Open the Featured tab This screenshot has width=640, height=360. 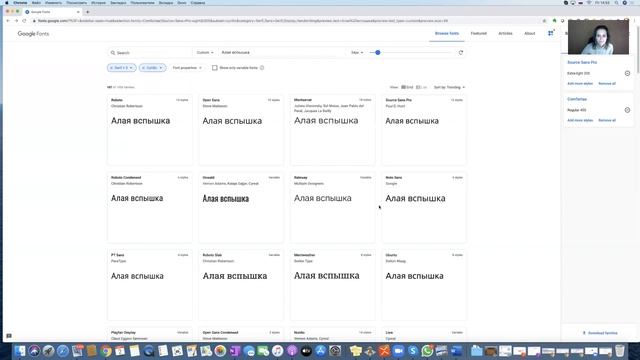click(x=478, y=33)
